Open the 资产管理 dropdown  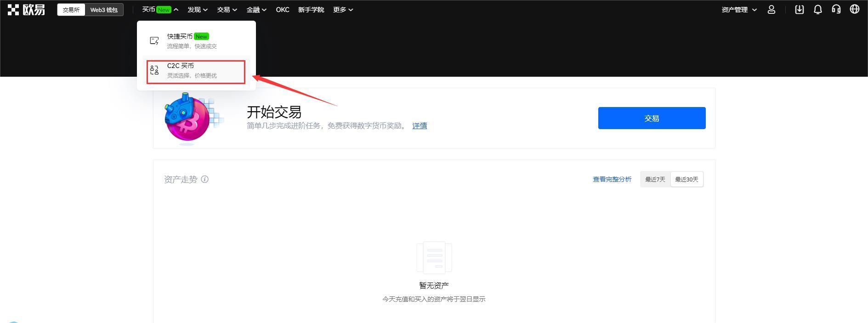pos(739,10)
